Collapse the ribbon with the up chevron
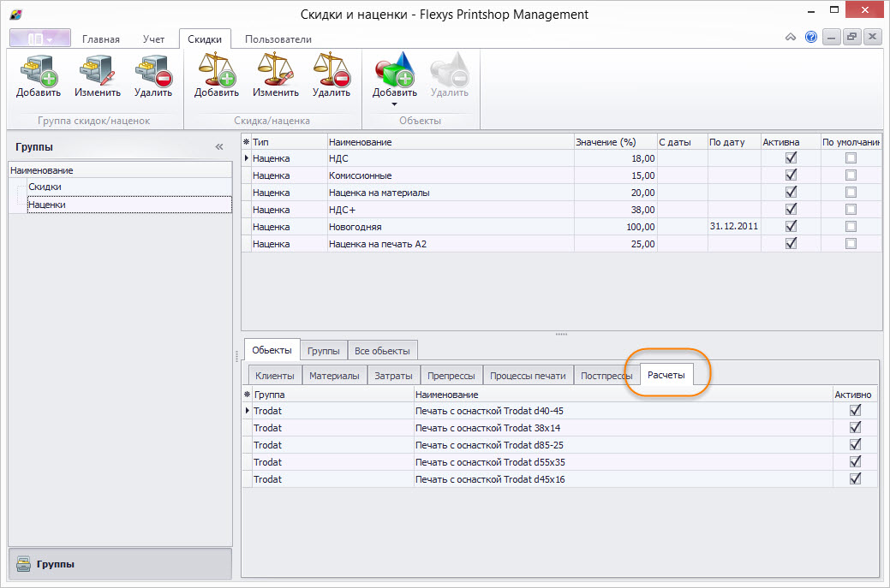Screen dimensions: 890x588 791,38
